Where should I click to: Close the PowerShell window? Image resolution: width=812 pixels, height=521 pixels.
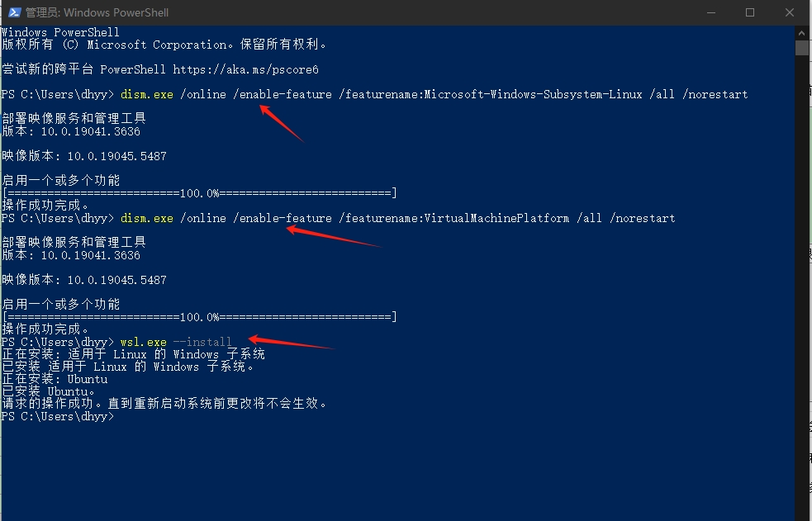789,12
